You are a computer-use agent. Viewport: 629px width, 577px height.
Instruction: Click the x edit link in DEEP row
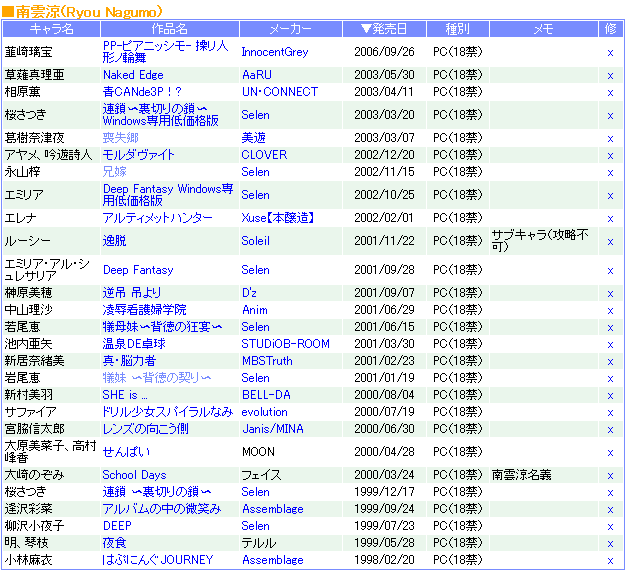611,527
